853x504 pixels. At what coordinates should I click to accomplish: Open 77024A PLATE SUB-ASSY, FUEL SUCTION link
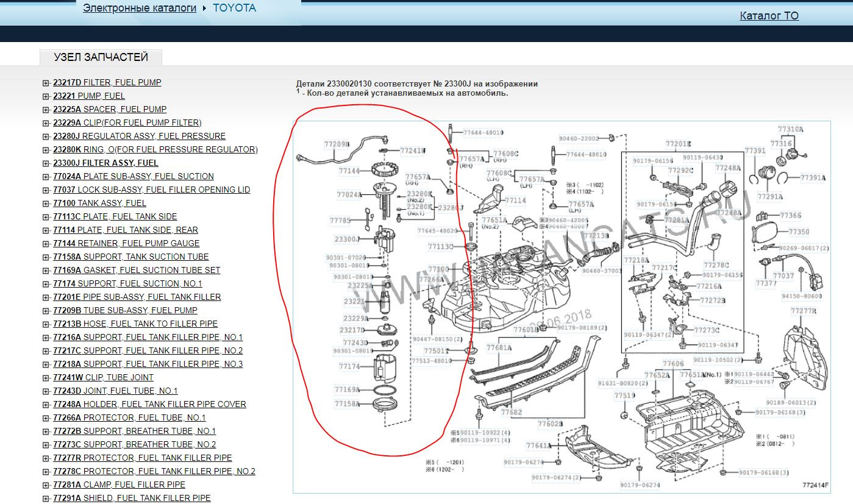click(134, 176)
